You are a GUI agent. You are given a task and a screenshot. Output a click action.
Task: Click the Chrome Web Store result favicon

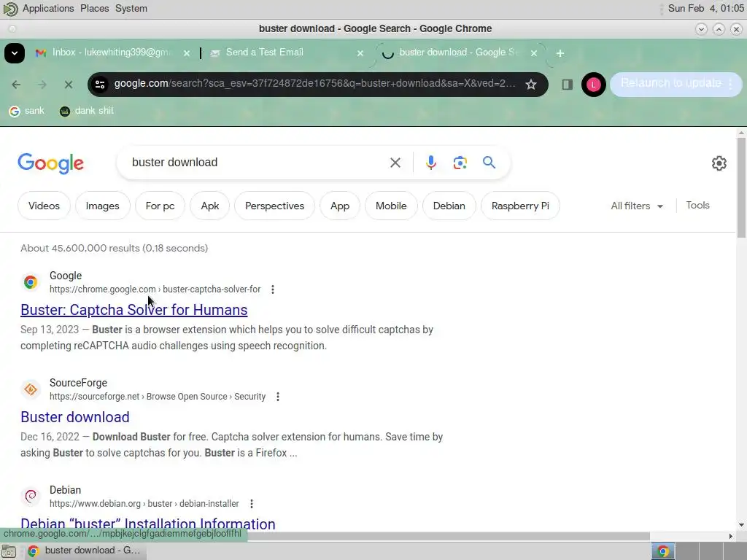tap(31, 282)
